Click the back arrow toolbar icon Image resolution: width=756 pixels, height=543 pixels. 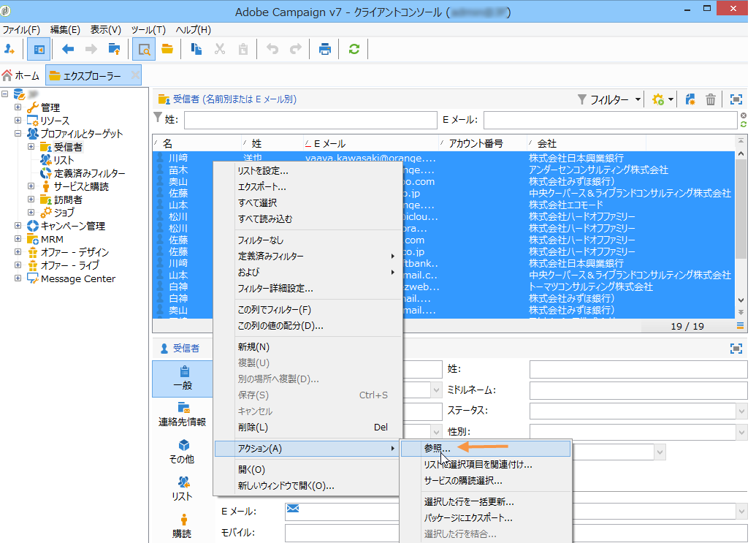coord(68,49)
